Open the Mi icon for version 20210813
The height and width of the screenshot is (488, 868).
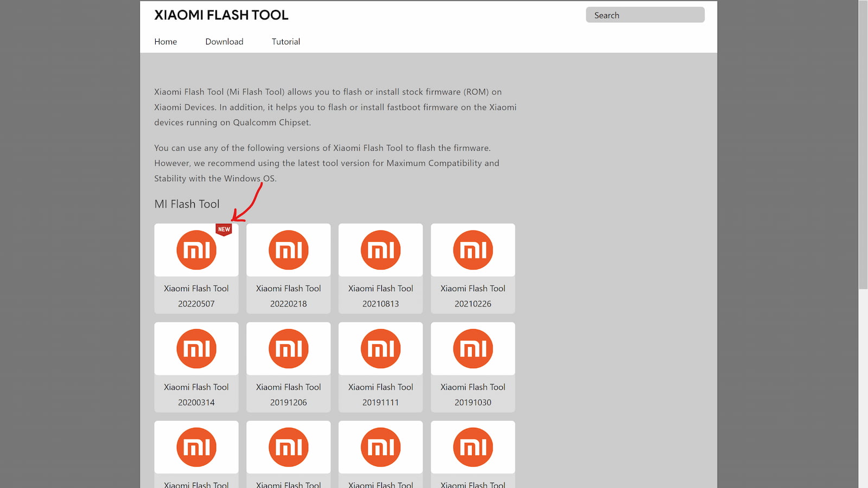[x=381, y=250]
